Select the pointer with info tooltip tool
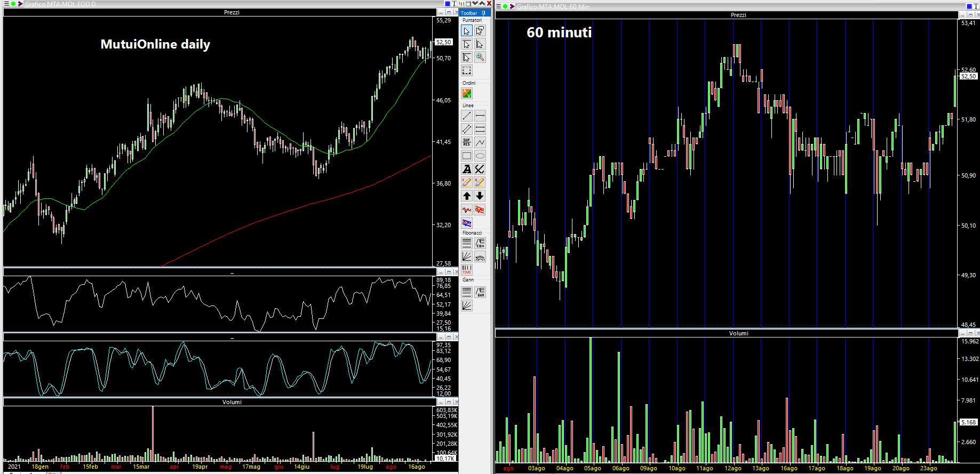The width and height of the screenshot is (980, 474). tap(480, 31)
